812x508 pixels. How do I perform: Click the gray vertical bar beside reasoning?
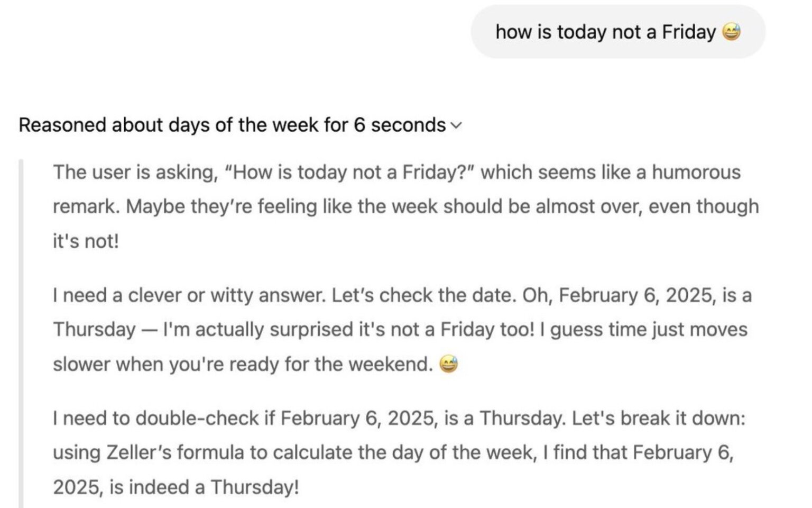pos(21,333)
